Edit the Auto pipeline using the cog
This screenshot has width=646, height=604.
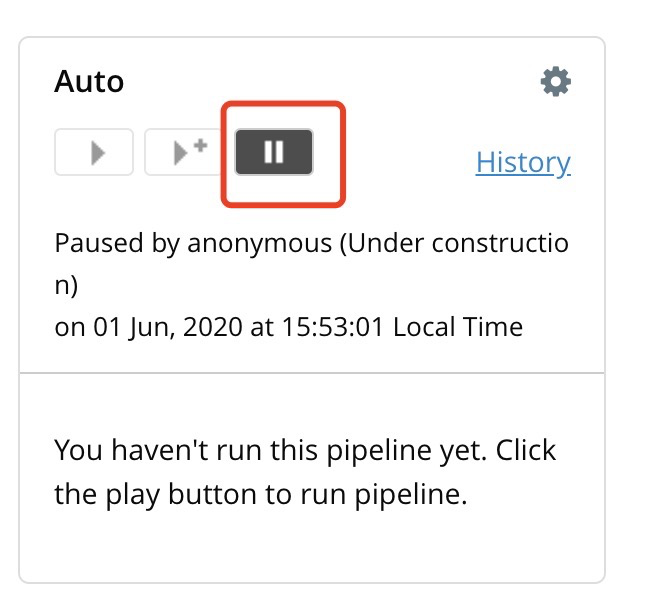point(555,82)
